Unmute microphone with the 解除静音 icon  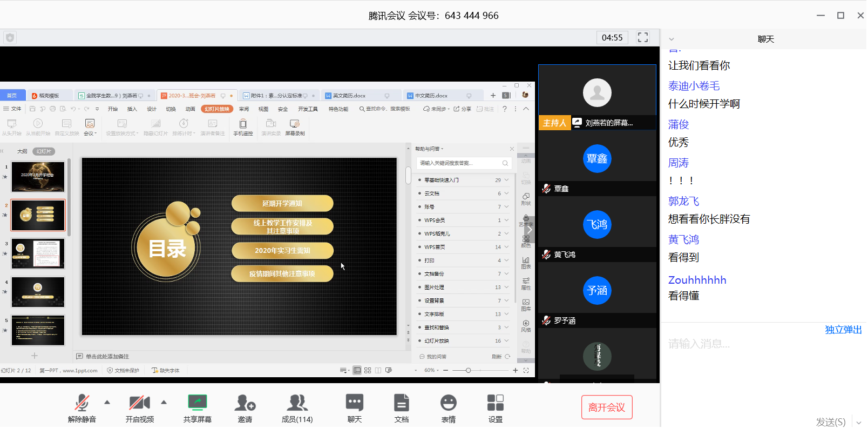coord(82,403)
